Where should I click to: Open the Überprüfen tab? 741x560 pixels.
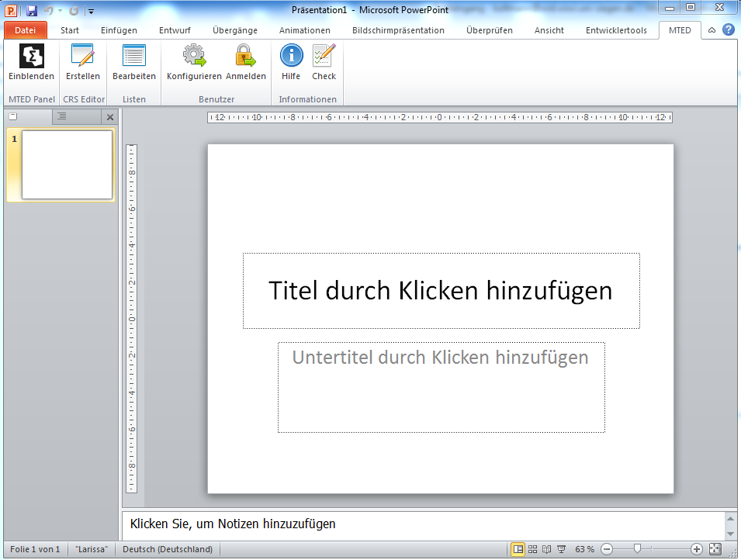(x=489, y=30)
